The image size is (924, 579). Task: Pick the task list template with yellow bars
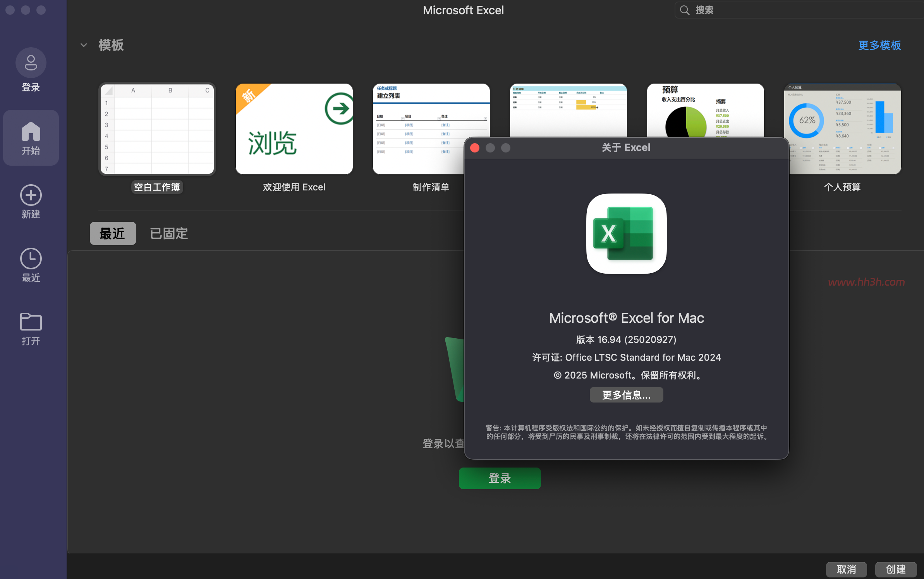[568, 110]
